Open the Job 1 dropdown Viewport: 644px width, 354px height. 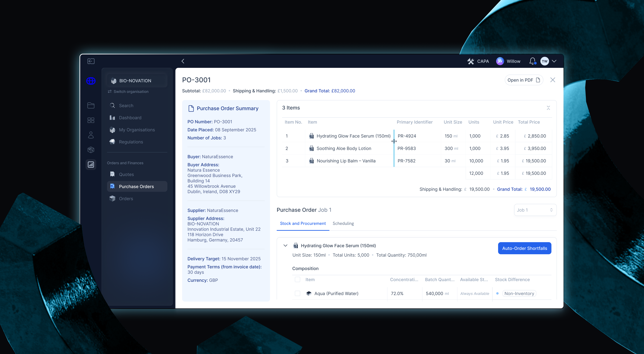coord(535,210)
